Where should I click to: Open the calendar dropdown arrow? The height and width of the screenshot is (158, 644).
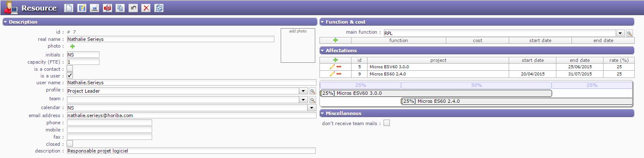coord(312,108)
